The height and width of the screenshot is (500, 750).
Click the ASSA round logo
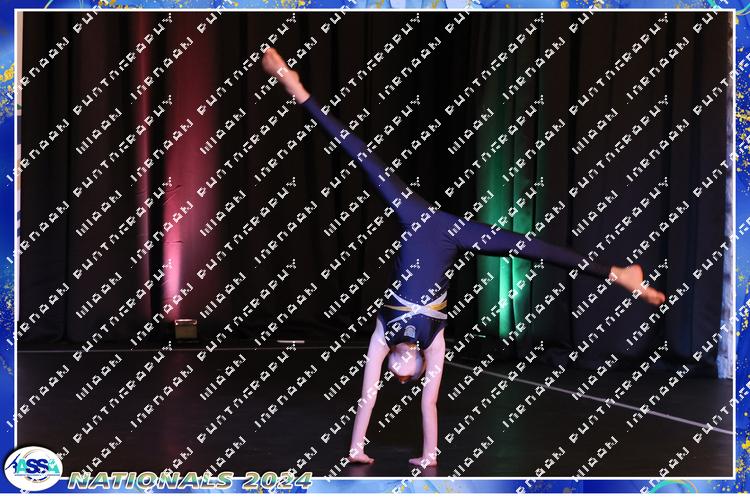click(33, 468)
